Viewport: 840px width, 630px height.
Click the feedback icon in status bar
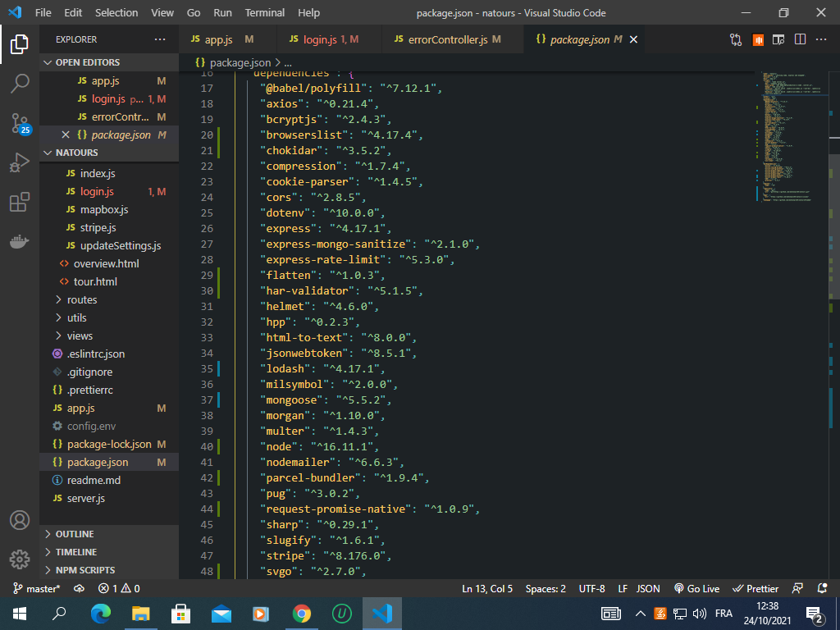pyautogui.click(x=797, y=588)
